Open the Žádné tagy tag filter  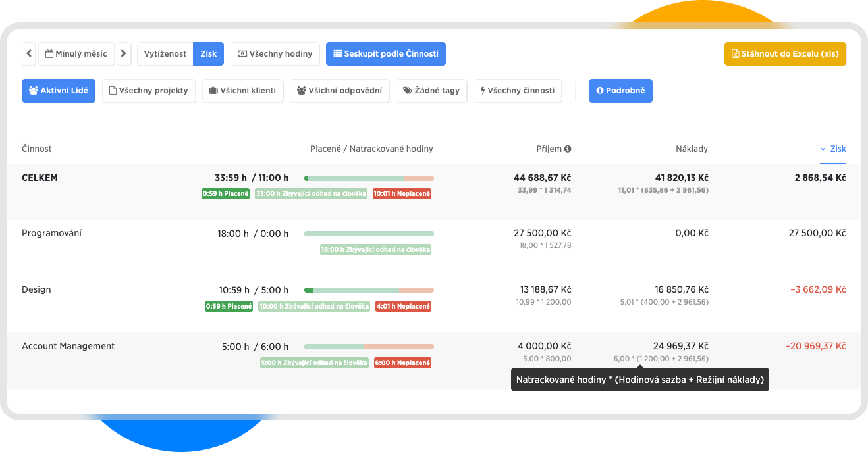(431, 91)
